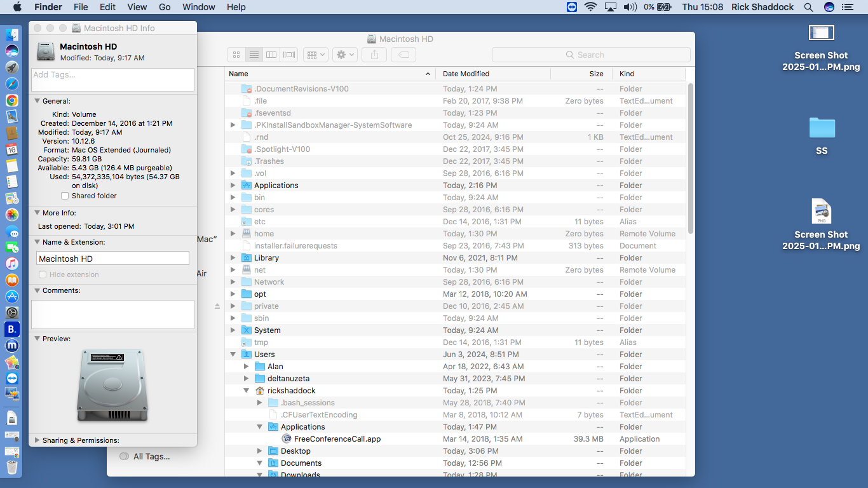Switch Finder to icon view
This screenshot has height=488, width=868.
236,55
